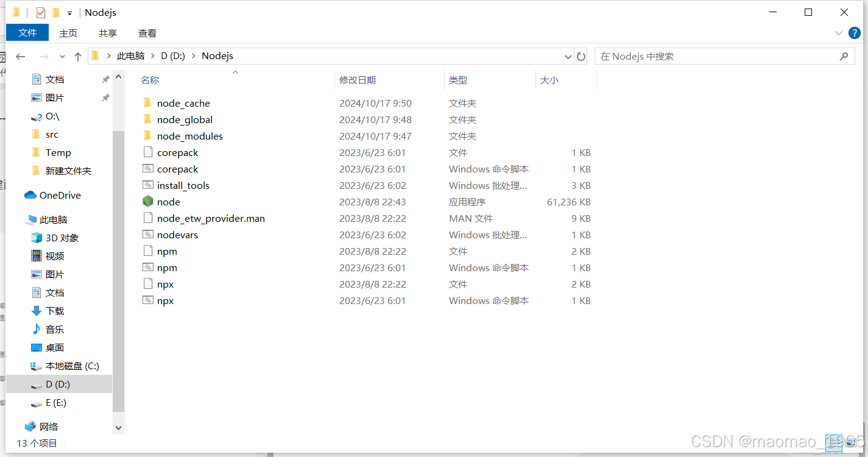Click the navigation pane scroll down arrow
Viewport: 868px width, 457px height.
coord(119,428)
